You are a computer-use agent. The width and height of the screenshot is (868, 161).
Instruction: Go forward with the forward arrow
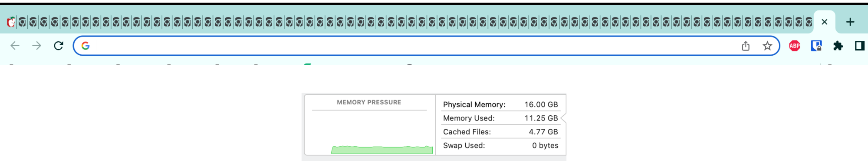tap(37, 46)
